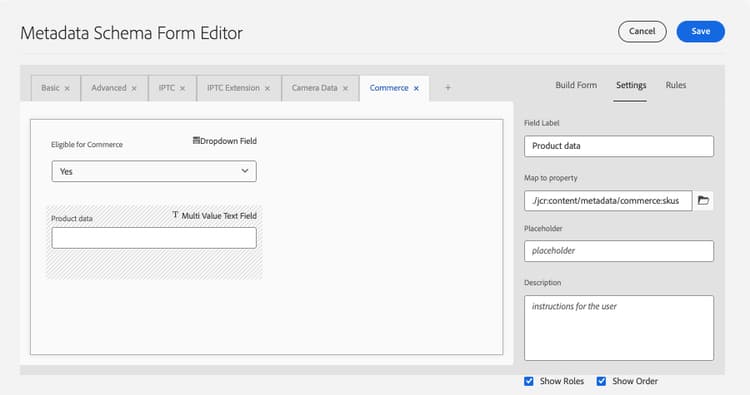The height and width of the screenshot is (395, 750).
Task: Focus the Placeholder text field
Action: tap(619, 251)
